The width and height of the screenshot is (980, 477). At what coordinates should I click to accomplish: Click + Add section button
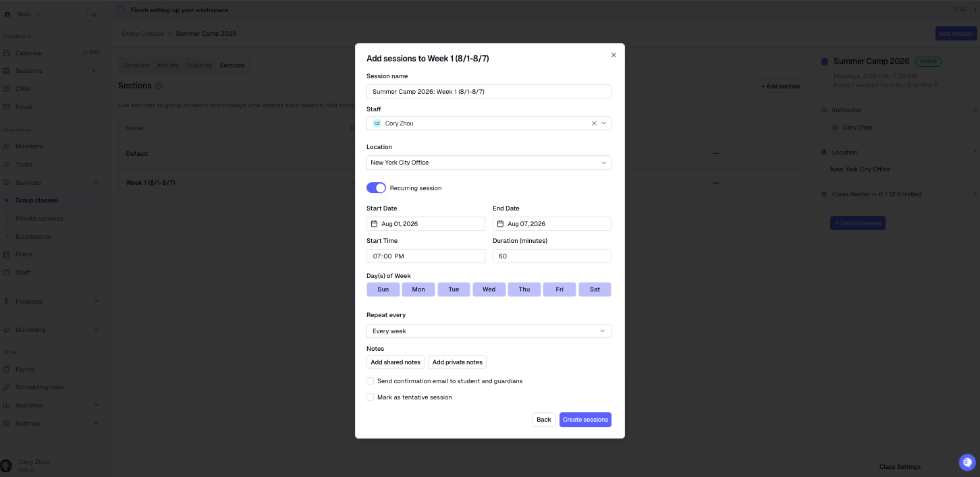tap(781, 86)
